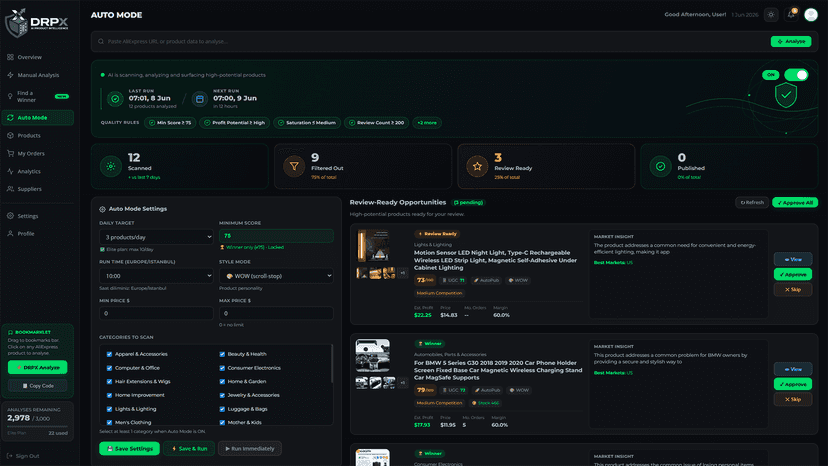
Task: Open Manual Analysis page
Action: [37, 75]
